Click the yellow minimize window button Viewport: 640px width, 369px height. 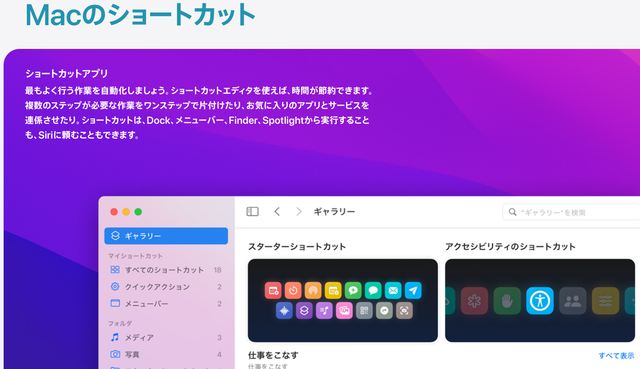pos(126,211)
